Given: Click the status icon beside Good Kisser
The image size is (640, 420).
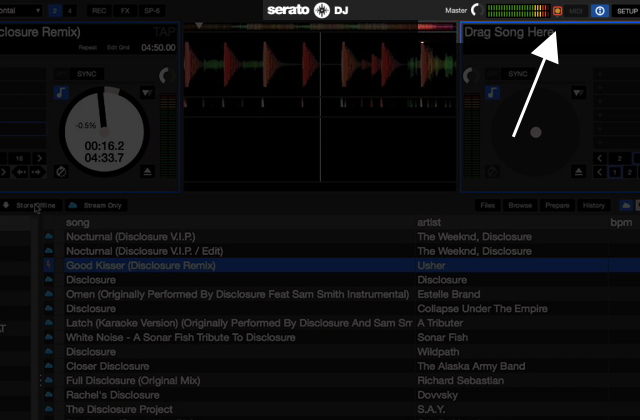Looking at the screenshot, I should pyautogui.click(x=49, y=265).
